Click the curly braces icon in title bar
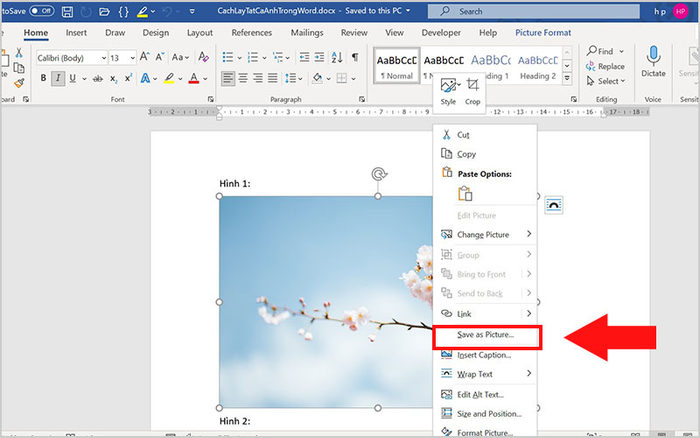This screenshot has width=700, height=438. point(124,12)
